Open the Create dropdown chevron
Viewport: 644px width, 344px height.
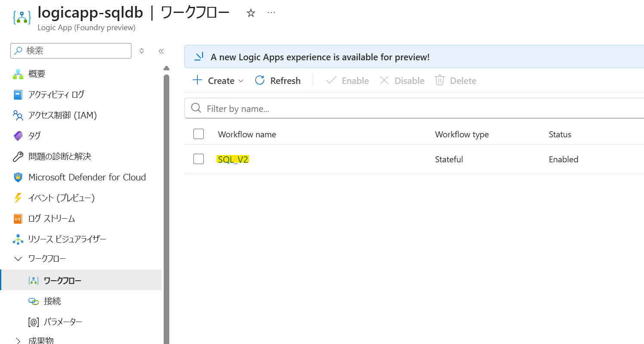(241, 81)
